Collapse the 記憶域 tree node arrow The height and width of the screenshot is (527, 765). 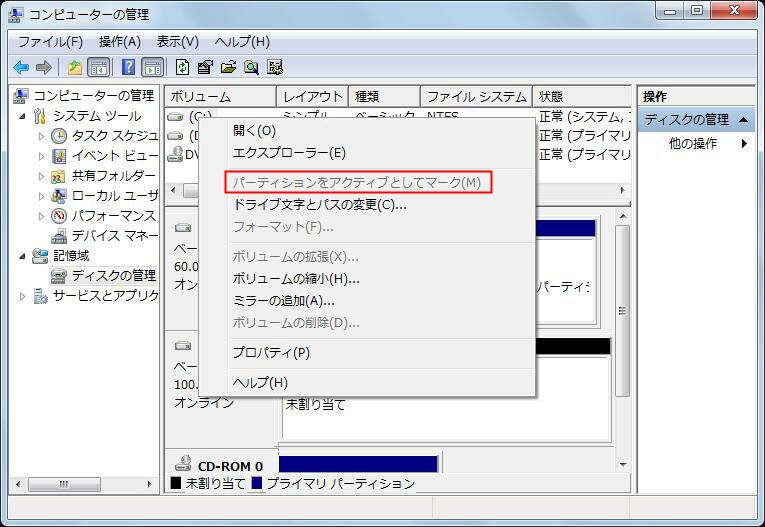tap(22, 256)
